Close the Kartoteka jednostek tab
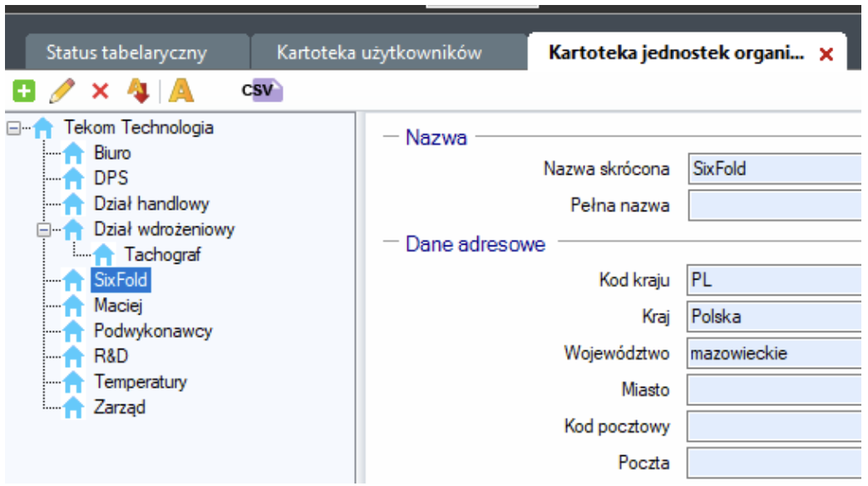The height and width of the screenshot is (486, 868). pyautogui.click(x=826, y=54)
